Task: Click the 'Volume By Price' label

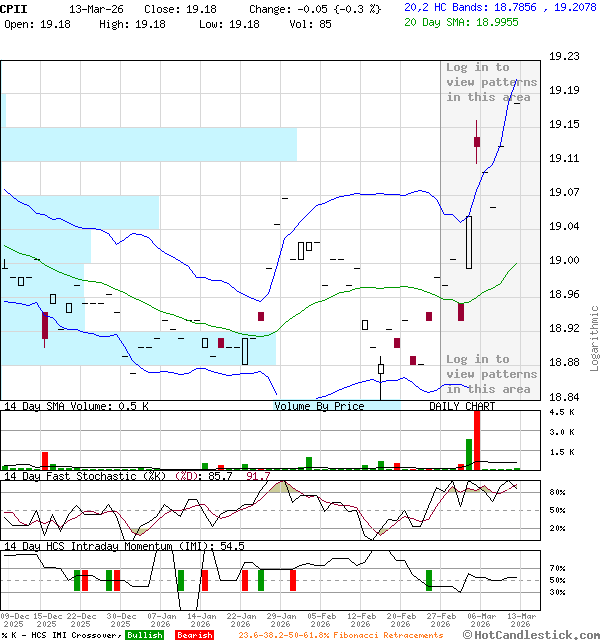Action: coord(320,406)
